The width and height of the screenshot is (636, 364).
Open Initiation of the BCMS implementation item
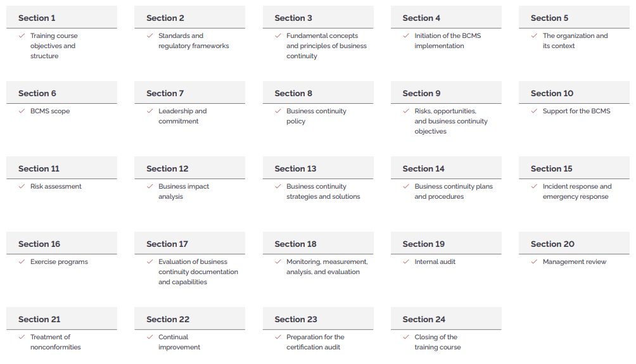447,41
